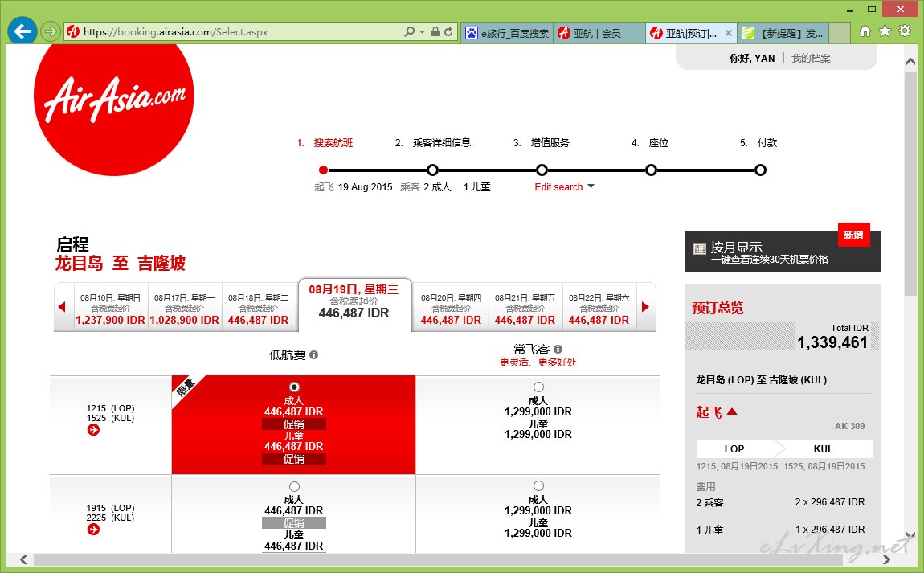Click the red flight icon under 1215 (LOP)

pyautogui.click(x=93, y=430)
